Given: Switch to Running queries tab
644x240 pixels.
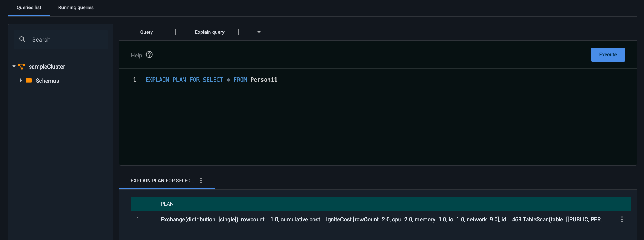Looking at the screenshot, I should (x=76, y=7).
